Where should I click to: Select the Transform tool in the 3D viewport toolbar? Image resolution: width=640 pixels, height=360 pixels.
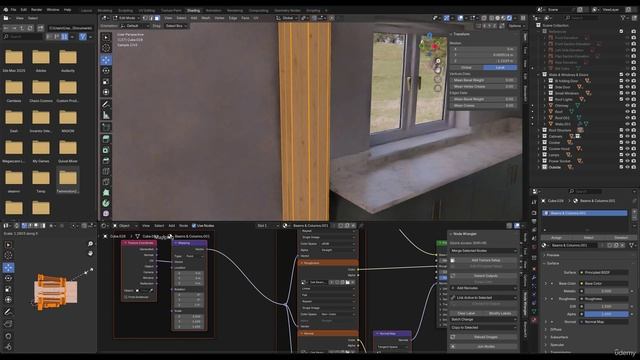(106, 93)
